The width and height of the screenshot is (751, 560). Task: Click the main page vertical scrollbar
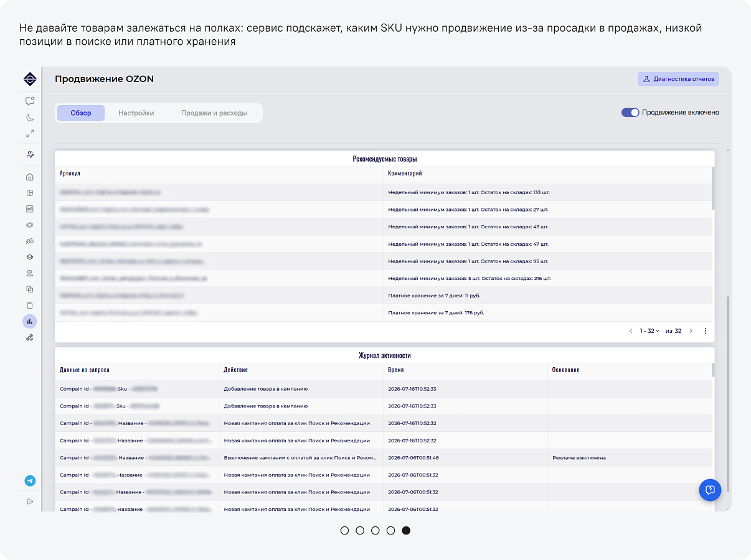click(x=727, y=395)
